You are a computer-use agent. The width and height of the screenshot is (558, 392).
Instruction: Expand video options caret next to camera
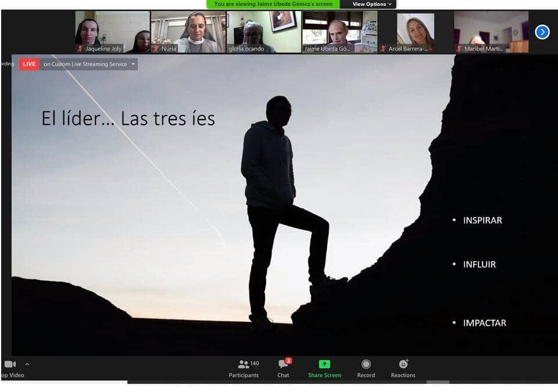coord(27,364)
